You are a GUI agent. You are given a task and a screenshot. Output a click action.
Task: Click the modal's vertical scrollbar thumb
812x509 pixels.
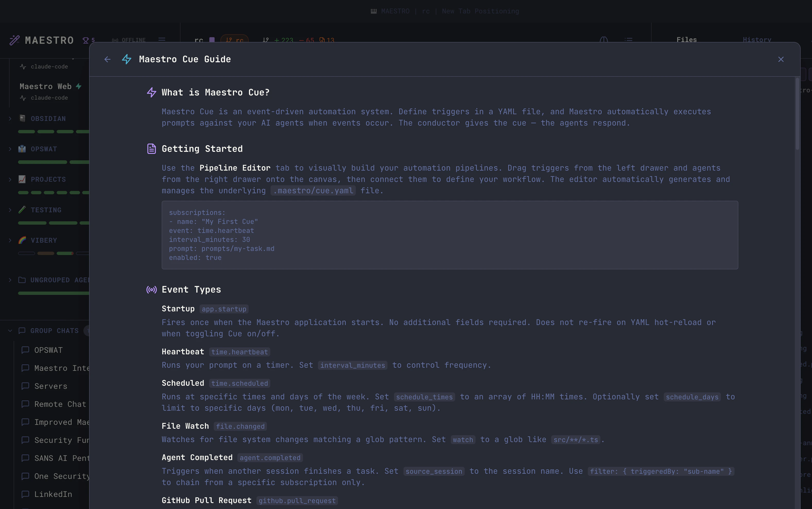tap(797, 114)
